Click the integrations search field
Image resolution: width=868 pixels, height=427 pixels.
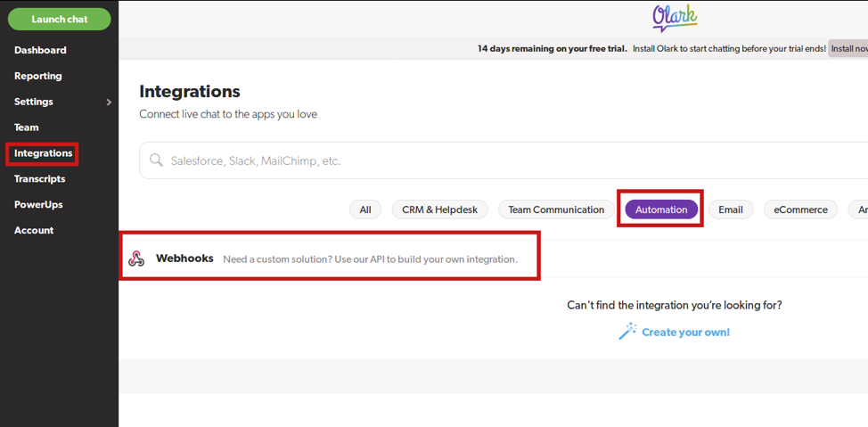tap(504, 160)
